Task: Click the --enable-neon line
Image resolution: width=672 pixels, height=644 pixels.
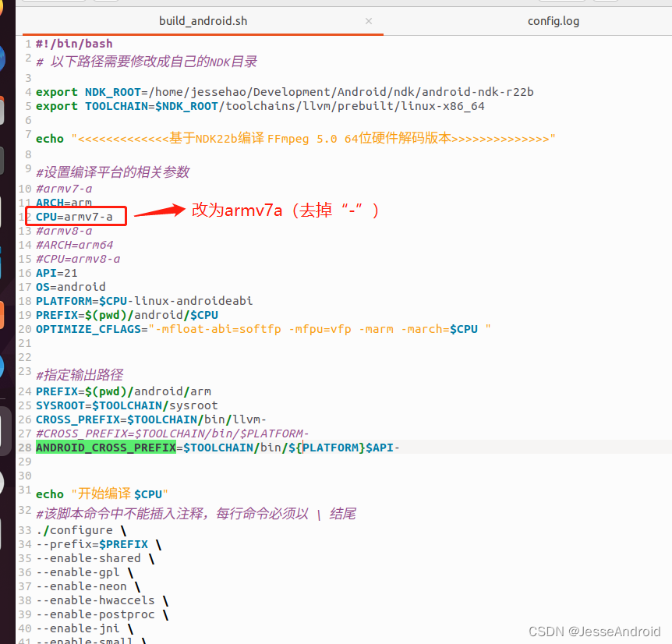Action: tap(88, 587)
